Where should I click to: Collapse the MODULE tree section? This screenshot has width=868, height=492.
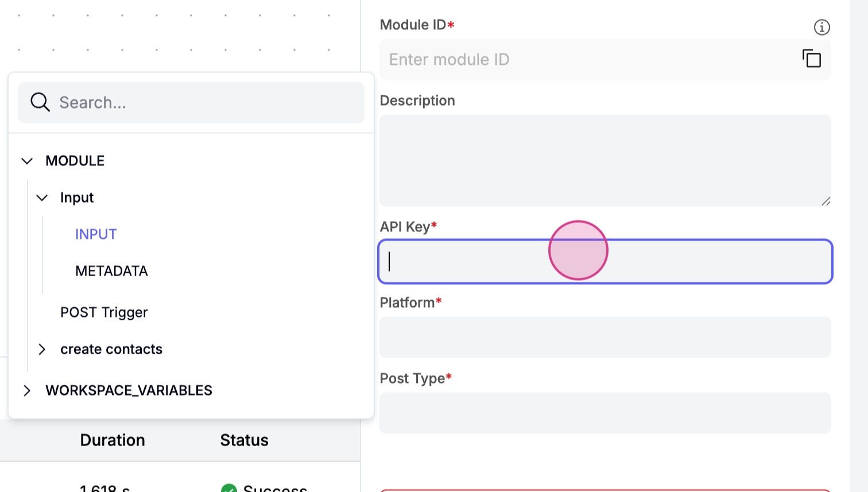pyautogui.click(x=27, y=161)
